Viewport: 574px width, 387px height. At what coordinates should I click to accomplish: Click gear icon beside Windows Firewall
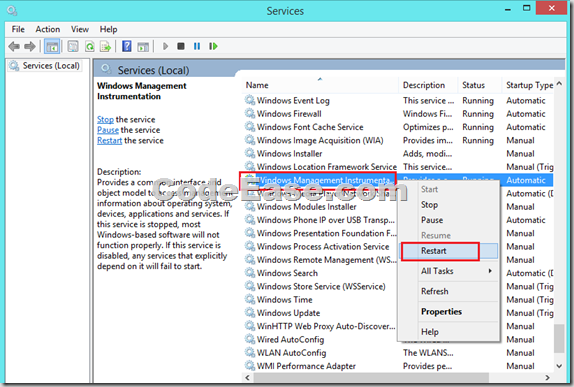pyautogui.click(x=250, y=113)
